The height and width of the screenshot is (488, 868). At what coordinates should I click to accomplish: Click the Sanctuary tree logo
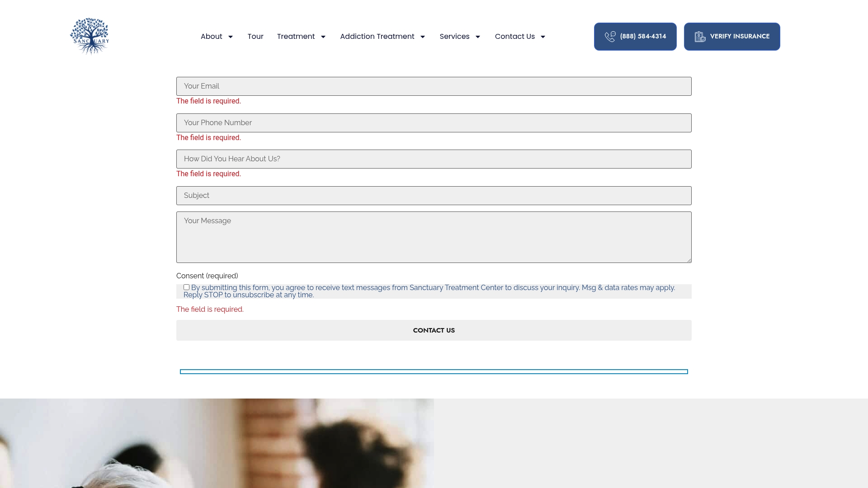point(90,36)
